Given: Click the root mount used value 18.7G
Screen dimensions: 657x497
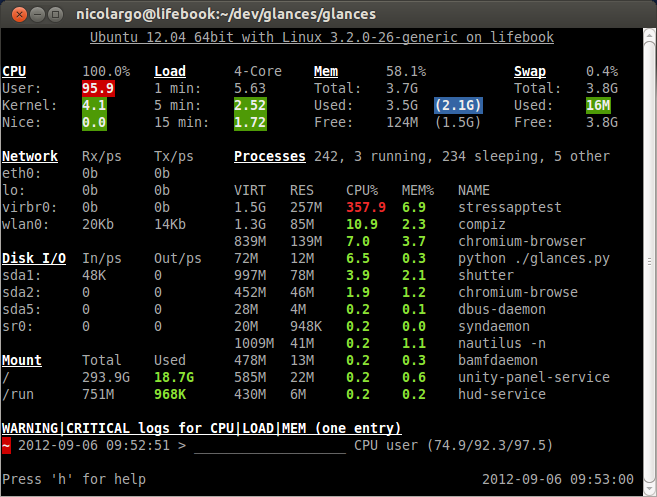Looking at the screenshot, I should (174, 377).
